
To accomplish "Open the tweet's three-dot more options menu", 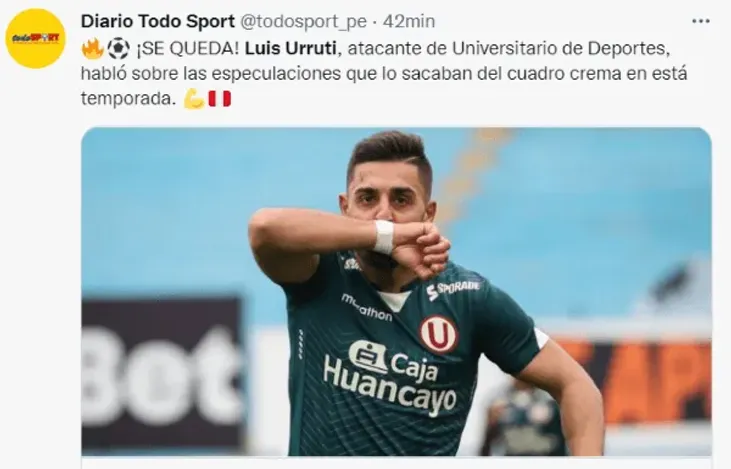I will [x=700, y=21].
